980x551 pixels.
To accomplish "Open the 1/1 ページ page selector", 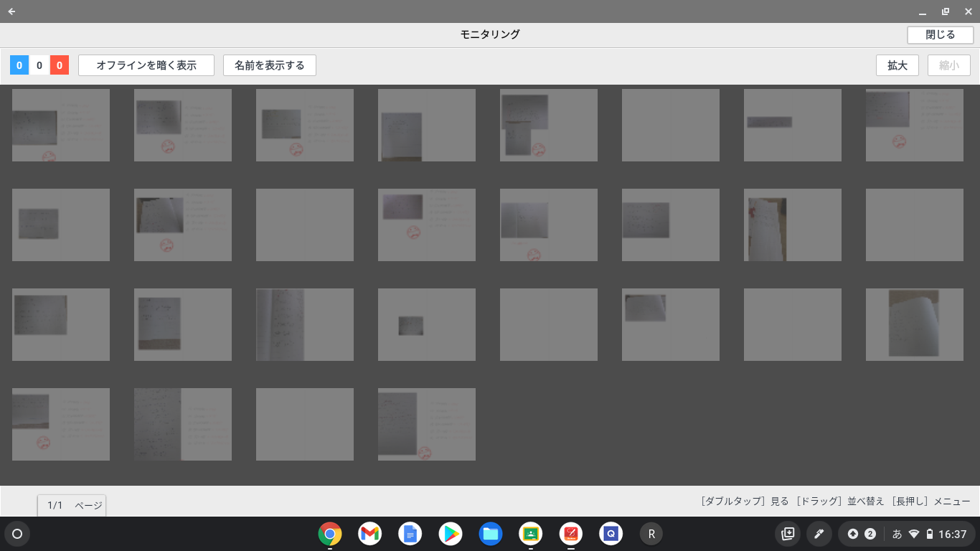I will (x=72, y=505).
